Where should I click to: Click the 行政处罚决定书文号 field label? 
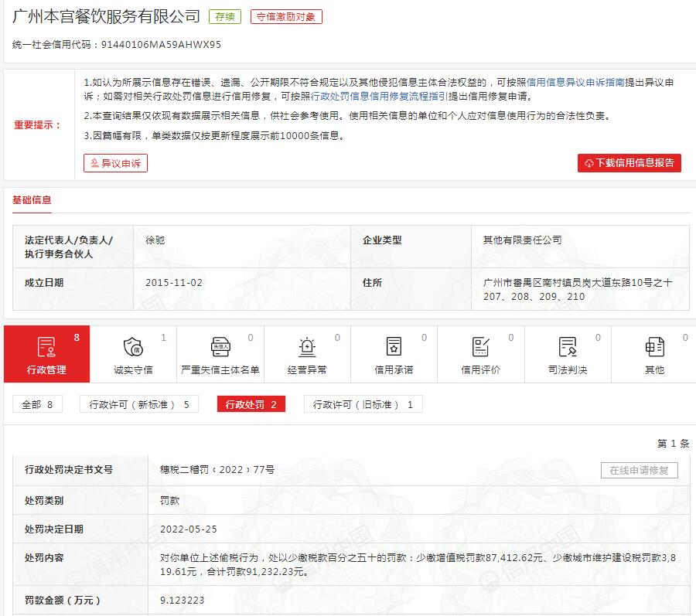(x=69, y=470)
